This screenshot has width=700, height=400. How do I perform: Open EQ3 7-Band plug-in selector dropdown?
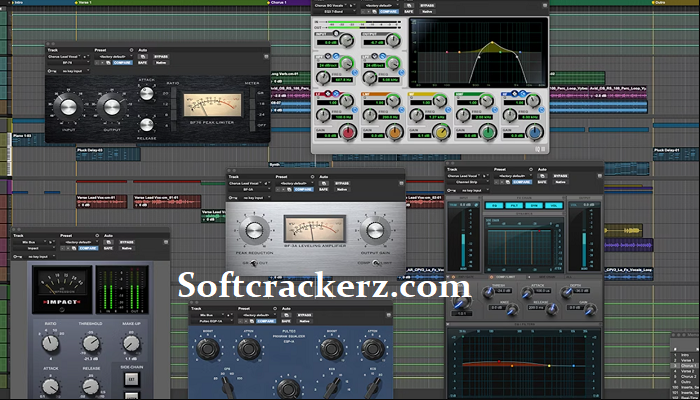[335, 12]
